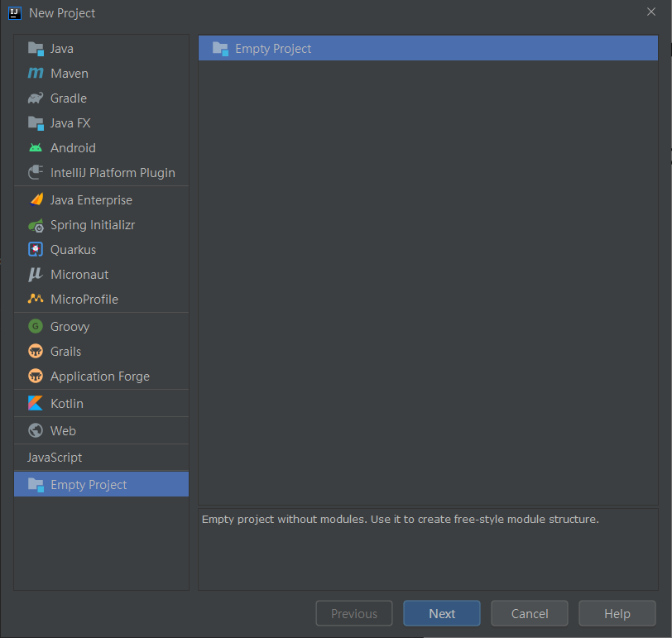Click the Empty Project folder icon in right pane
The image size is (672, 638).
tap(220, 49)
